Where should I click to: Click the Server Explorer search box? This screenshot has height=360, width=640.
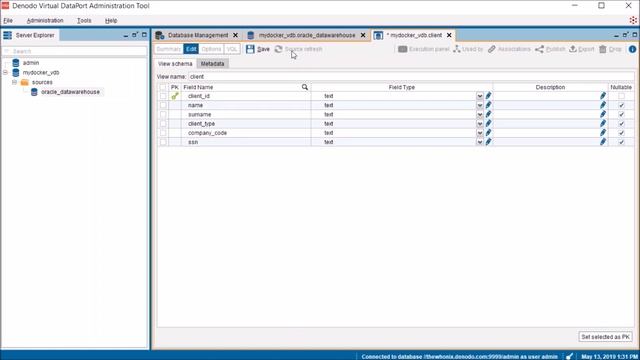pyautogui.click(x=75, y=51)
